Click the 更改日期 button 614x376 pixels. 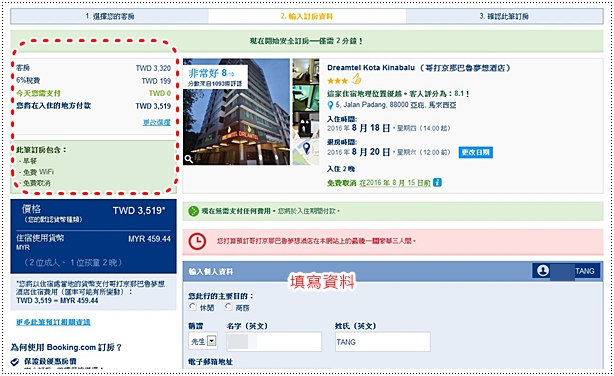click(x=475, y=152)
